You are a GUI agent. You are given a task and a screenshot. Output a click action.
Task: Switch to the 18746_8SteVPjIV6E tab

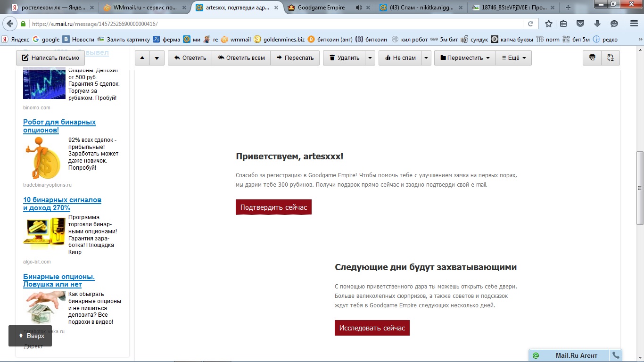click(x=513, y=8)
